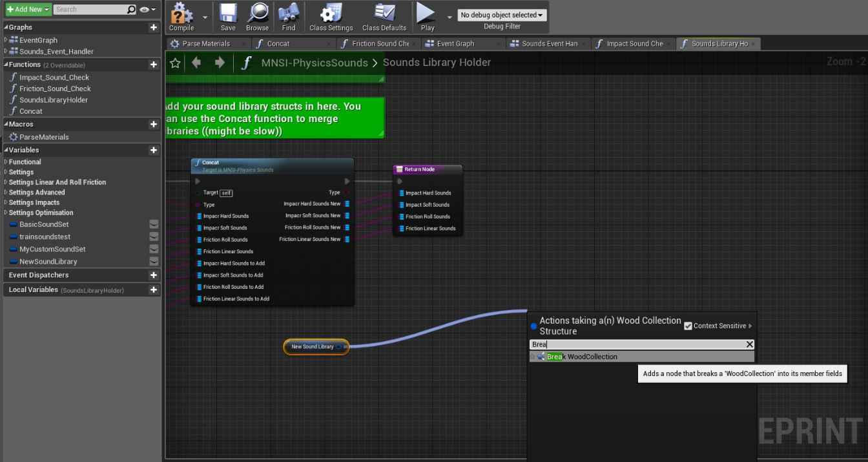Click the Compile toolbar icon
The image size is (868, 462).
pyautogui.click(x=181, y=14)
